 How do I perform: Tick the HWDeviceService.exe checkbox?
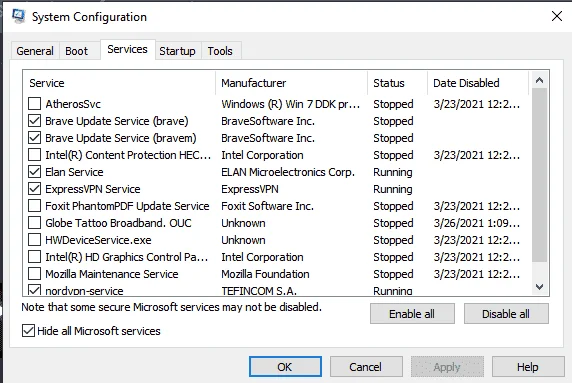tap(34, 240)
